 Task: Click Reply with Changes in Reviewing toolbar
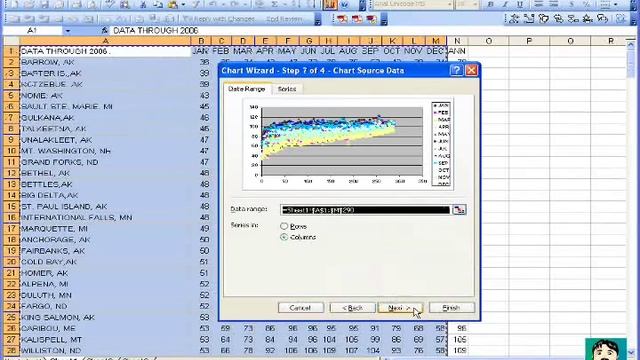coord(219,19)
